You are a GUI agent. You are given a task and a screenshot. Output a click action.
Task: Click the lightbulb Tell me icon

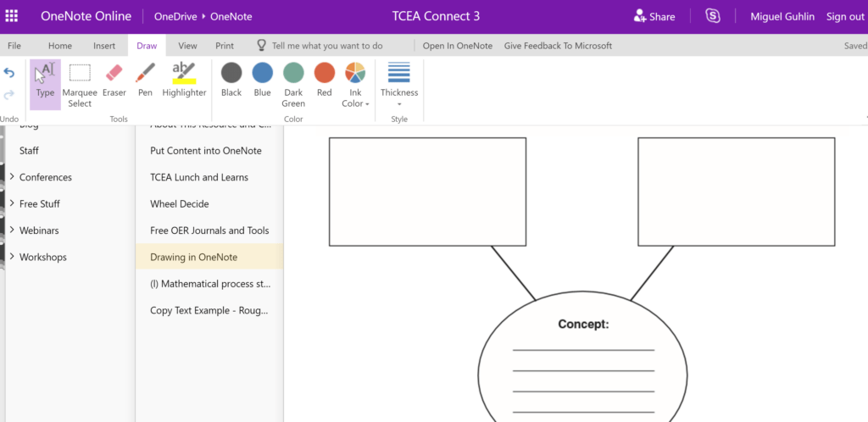click(262, 46)
